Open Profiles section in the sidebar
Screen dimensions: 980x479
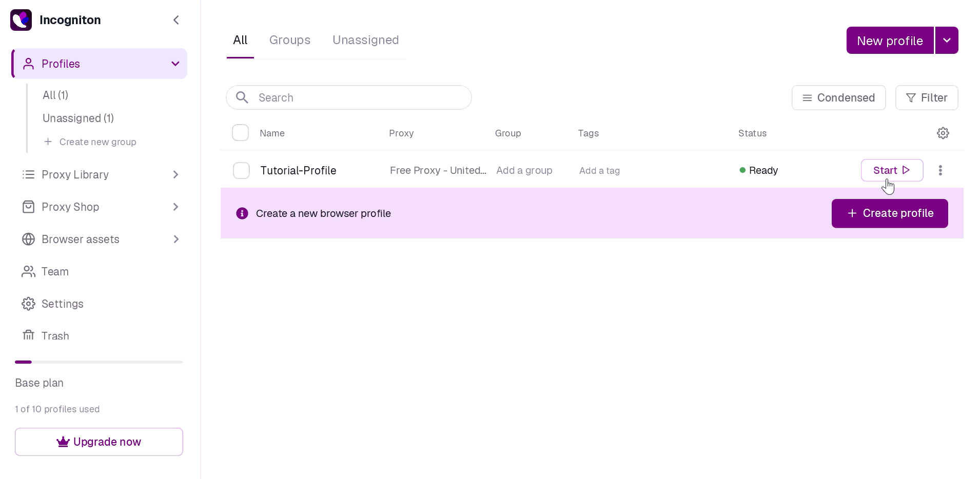(100, 64)
